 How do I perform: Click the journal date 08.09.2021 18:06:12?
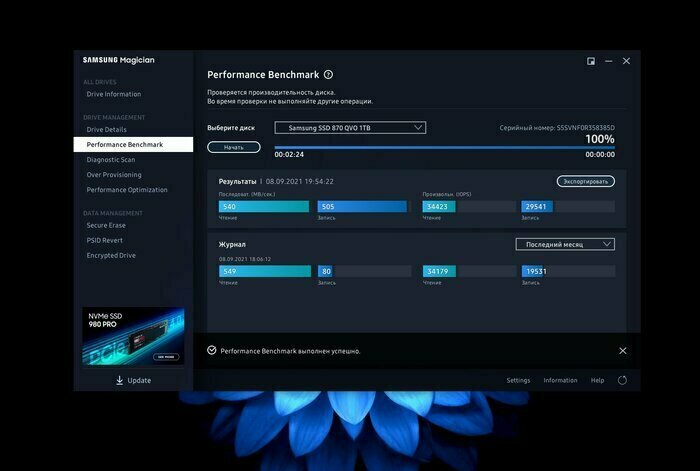pyautogui.click(x=245, y=259)
